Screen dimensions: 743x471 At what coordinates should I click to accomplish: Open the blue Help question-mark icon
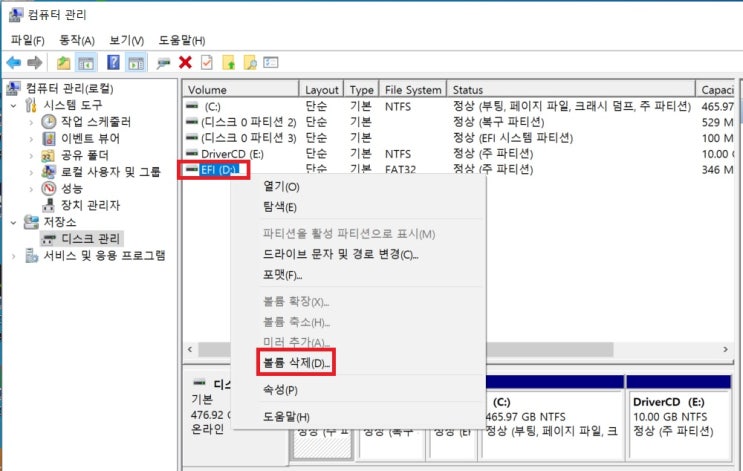coord(113,62)
